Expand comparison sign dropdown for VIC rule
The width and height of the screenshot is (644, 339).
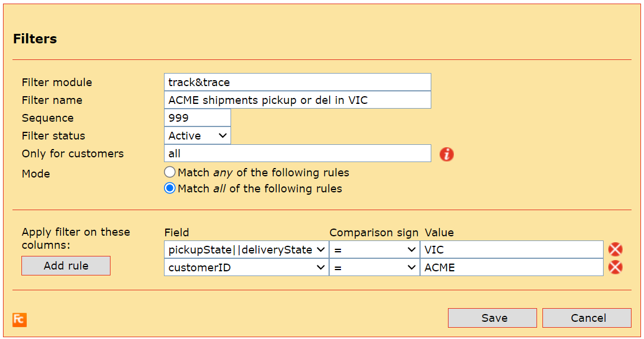(x=374, y=250)
